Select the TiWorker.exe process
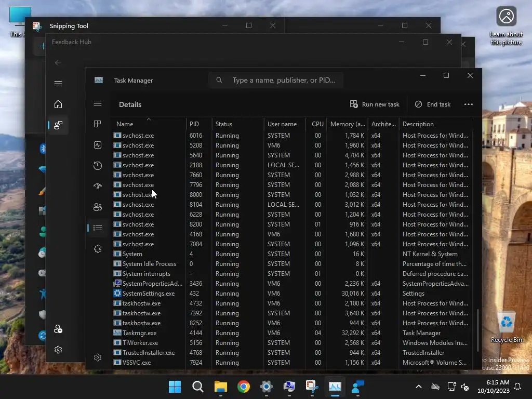532x399 pixels. pyautogui.click(x=292, y=343)
